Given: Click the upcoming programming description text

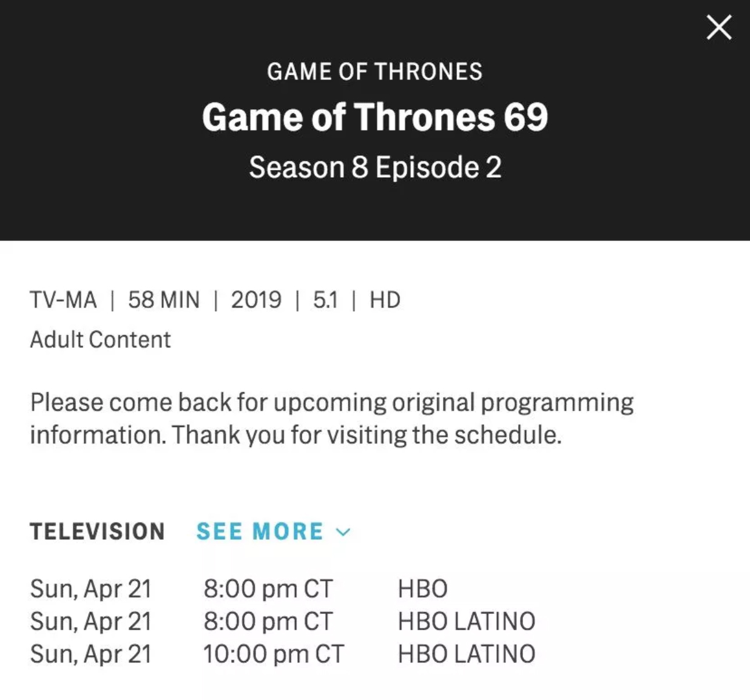Looking at the screenshot, I should click(331, 419).
